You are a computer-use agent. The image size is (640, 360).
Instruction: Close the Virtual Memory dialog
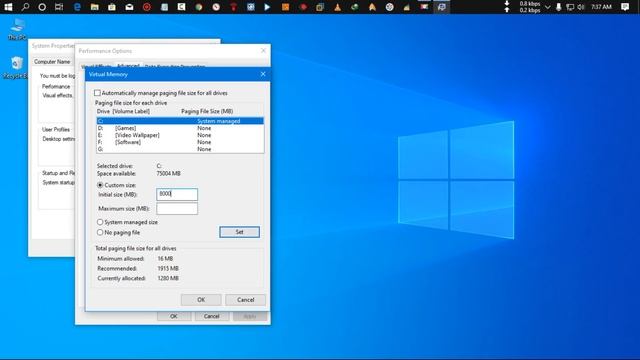point(263,74)
